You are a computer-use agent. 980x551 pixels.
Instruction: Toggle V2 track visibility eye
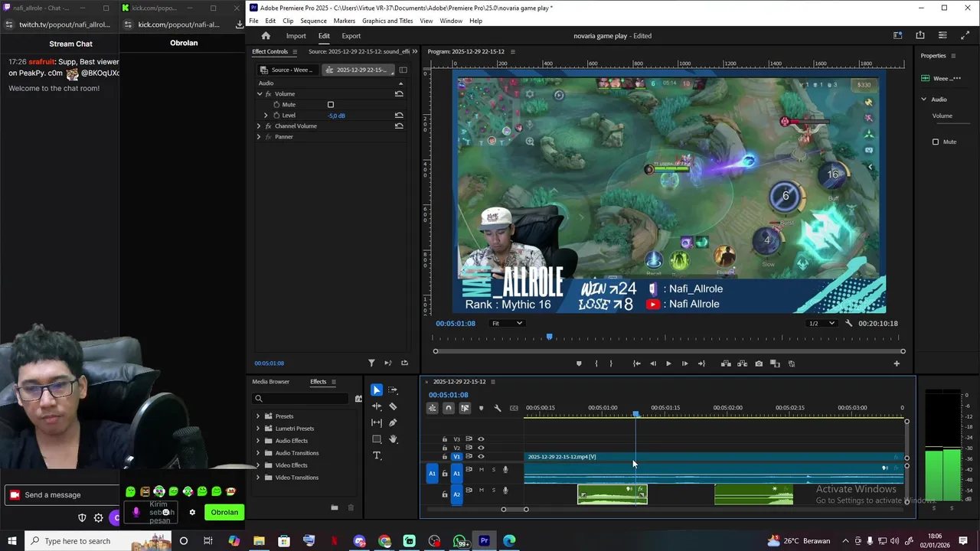point(481,448)
